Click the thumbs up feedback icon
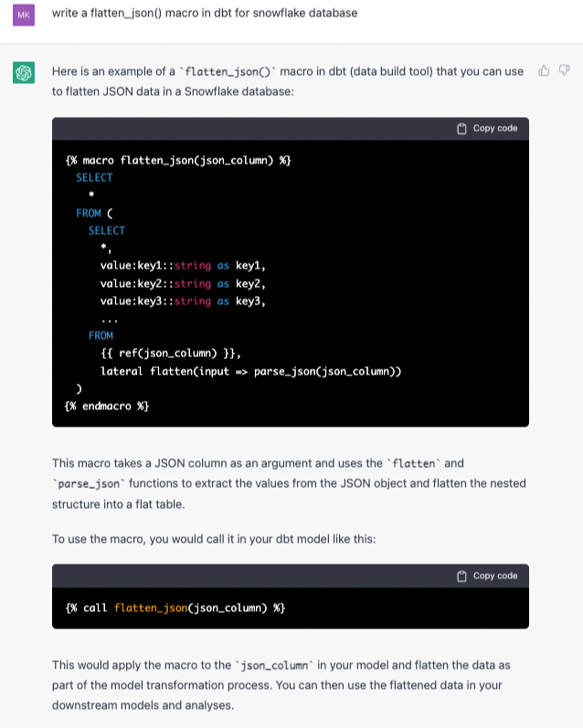Screen dimensions: 583x728 [x=545, y=71]
